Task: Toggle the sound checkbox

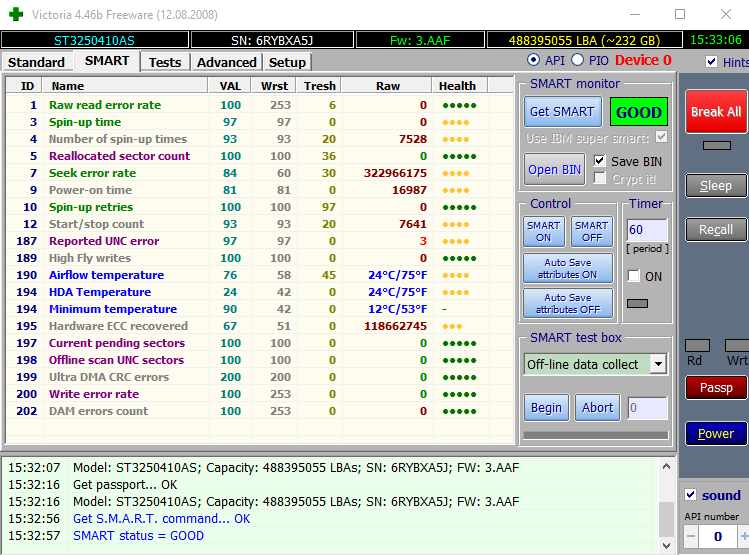Action: click(689, 495)
